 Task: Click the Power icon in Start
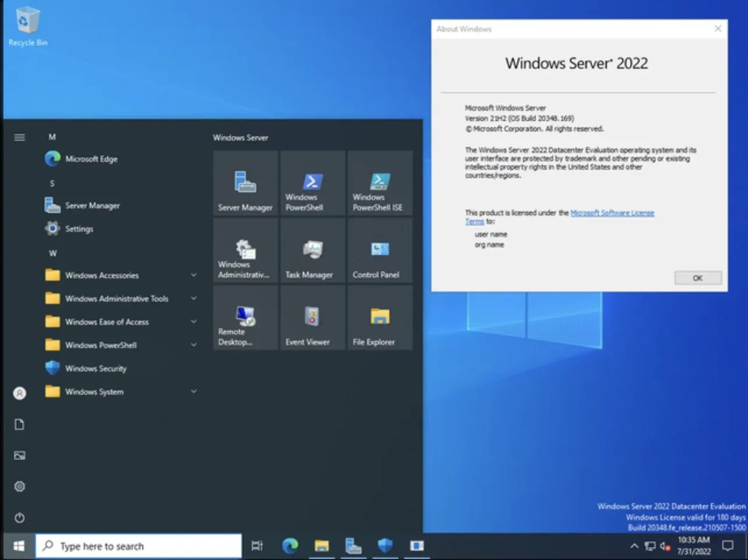pyautogui.click(x=19, y=518)
